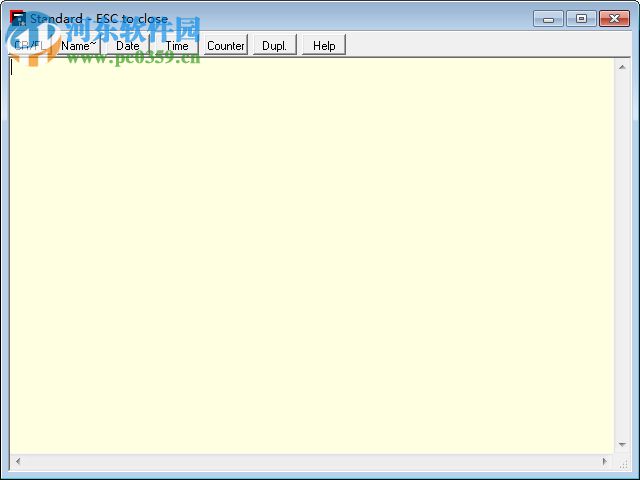Click the Dupl. button

[275, 45]
